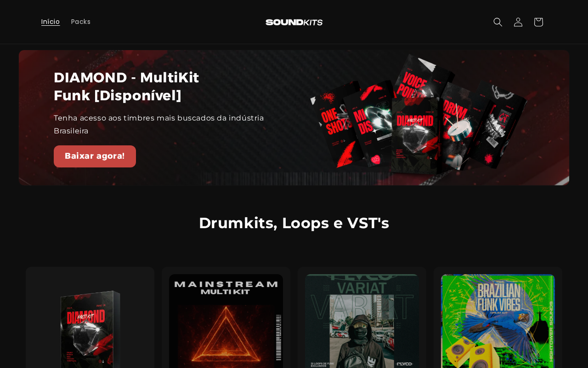
Task: Click the SOUNDKITS logo
Action: (294, 22)
